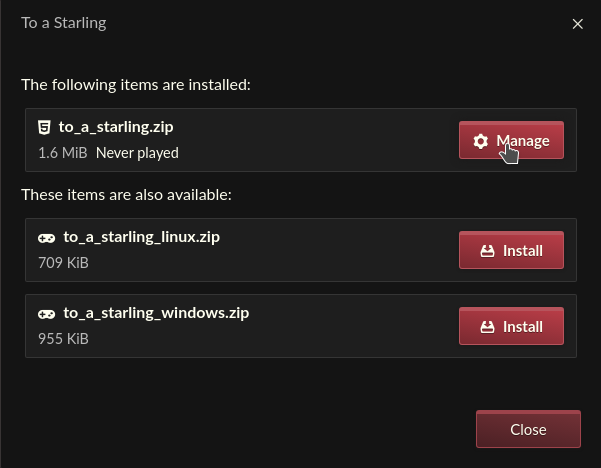601x468 pixels.
Task: Select the to_a_starling.zip file name
Action: click(x=116, y=127)
